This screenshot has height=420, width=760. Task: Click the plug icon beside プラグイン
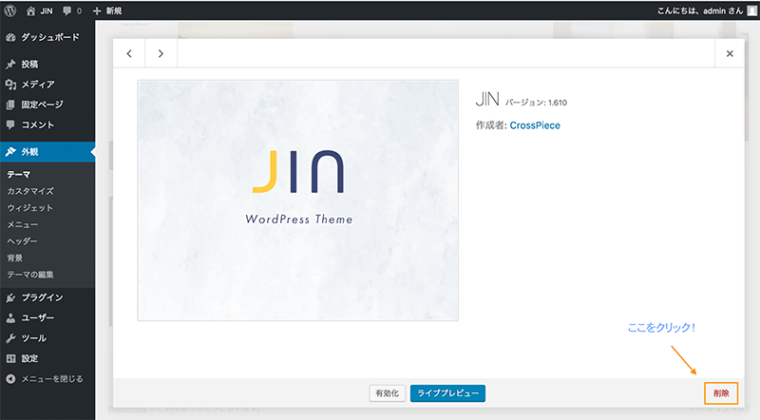pos(11,297)
